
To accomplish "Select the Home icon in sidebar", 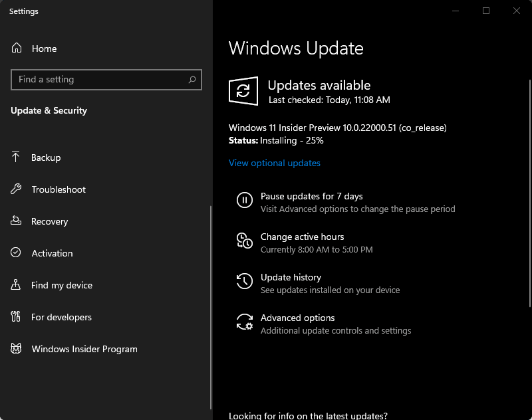I will click(x=16, y=49).
